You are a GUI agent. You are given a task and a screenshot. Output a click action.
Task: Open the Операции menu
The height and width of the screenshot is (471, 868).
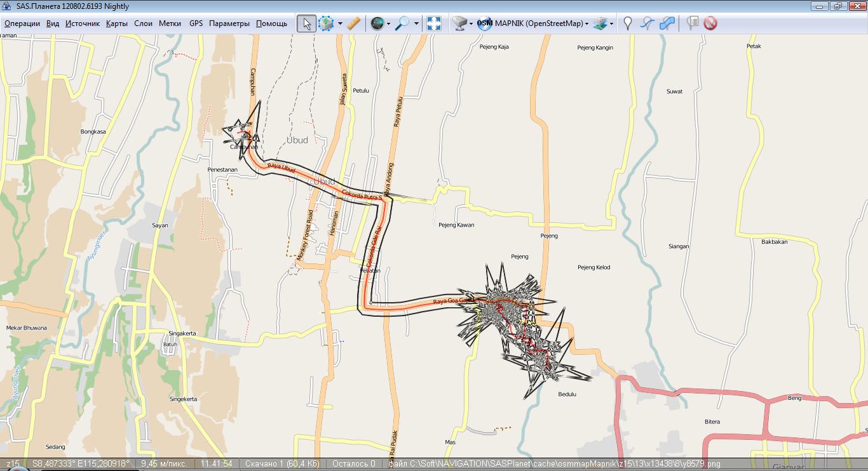22,23
